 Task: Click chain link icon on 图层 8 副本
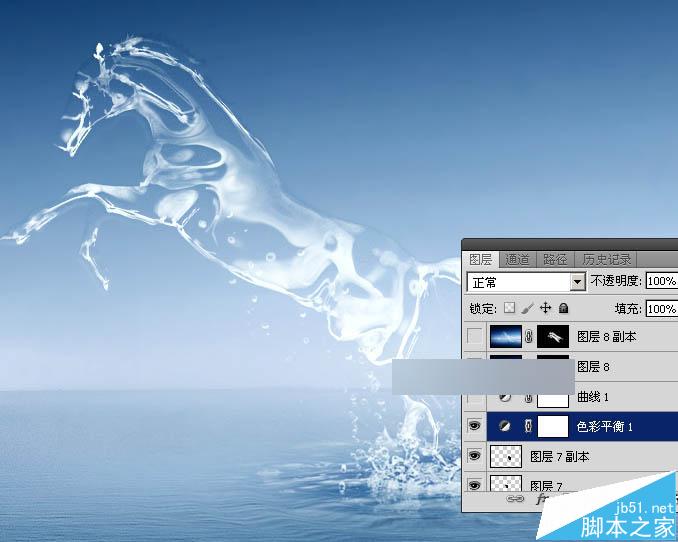pos(528,337)
